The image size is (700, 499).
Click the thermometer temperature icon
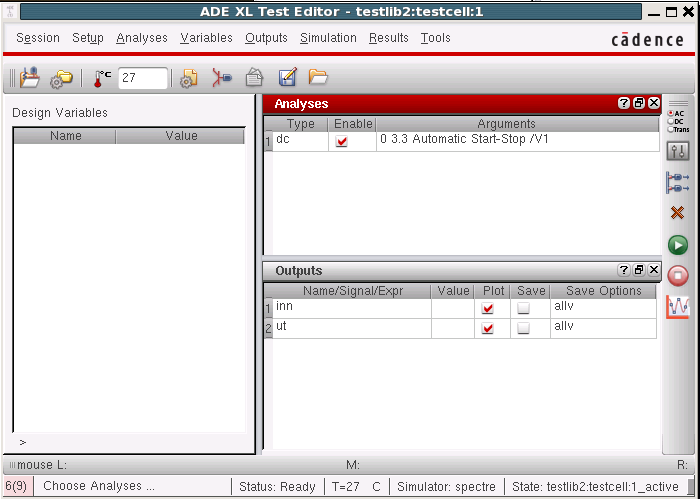pos(102,78)
